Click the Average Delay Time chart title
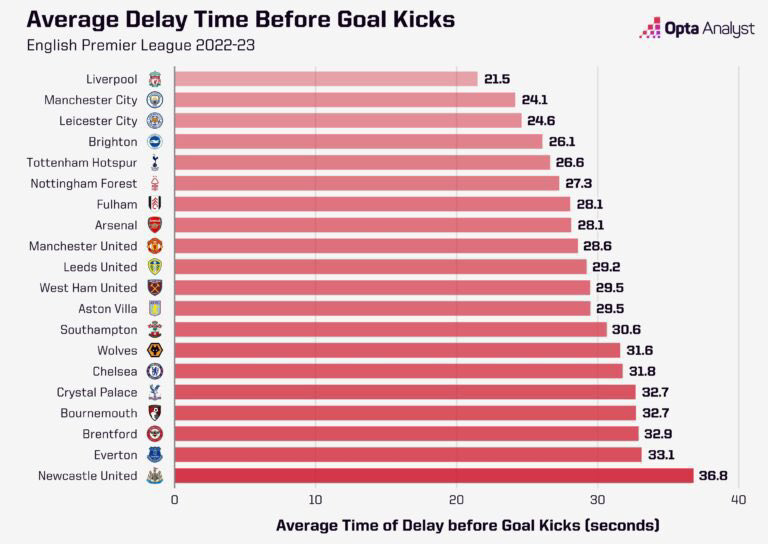This screenshot has width=768, height=544. (241, 20)
